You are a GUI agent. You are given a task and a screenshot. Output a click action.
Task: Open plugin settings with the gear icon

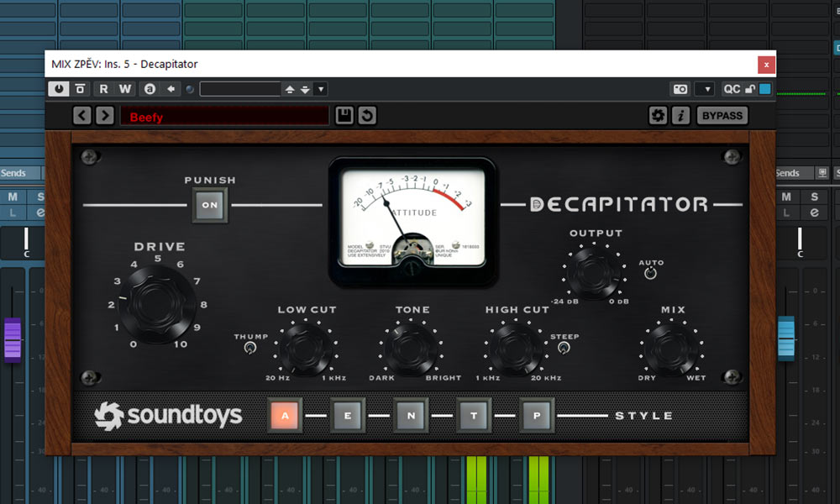tap(658, 115)
